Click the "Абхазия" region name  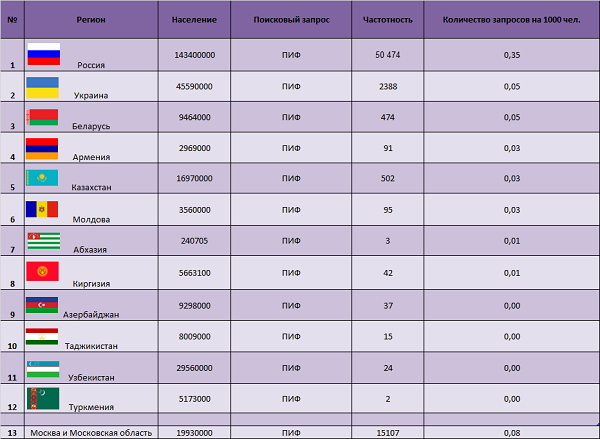coord(90,250)
